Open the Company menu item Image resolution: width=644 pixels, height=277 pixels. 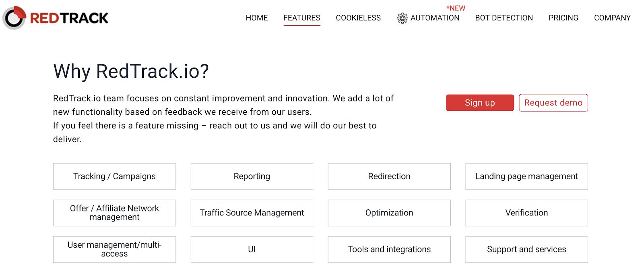[x=612, y=18]
